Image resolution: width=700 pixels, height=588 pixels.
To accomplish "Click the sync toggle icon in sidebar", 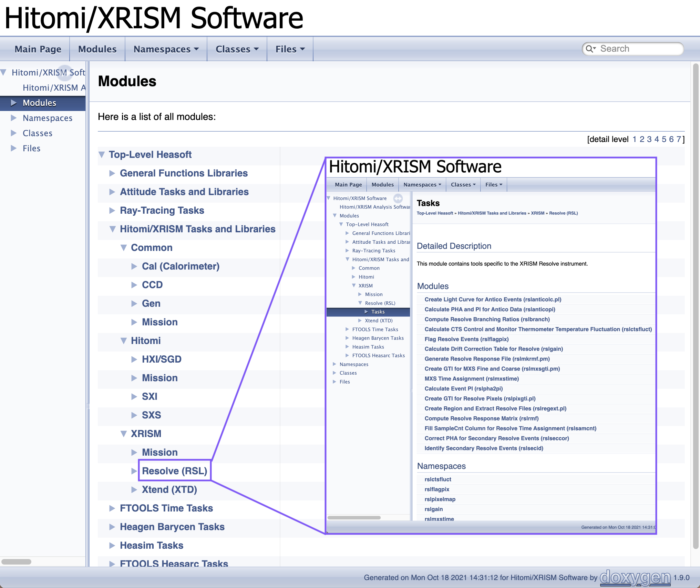I will point(64,72).
